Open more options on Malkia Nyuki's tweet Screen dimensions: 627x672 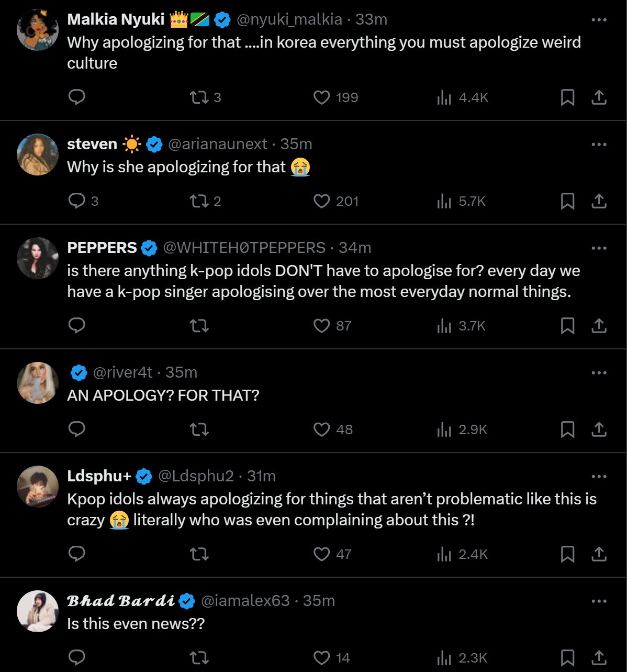pos(599,20)
